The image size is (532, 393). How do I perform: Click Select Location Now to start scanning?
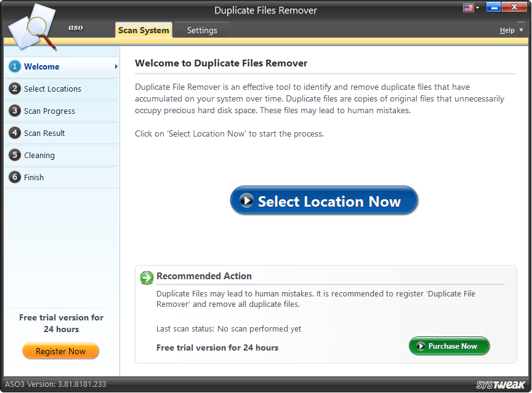tap(323, 200)
